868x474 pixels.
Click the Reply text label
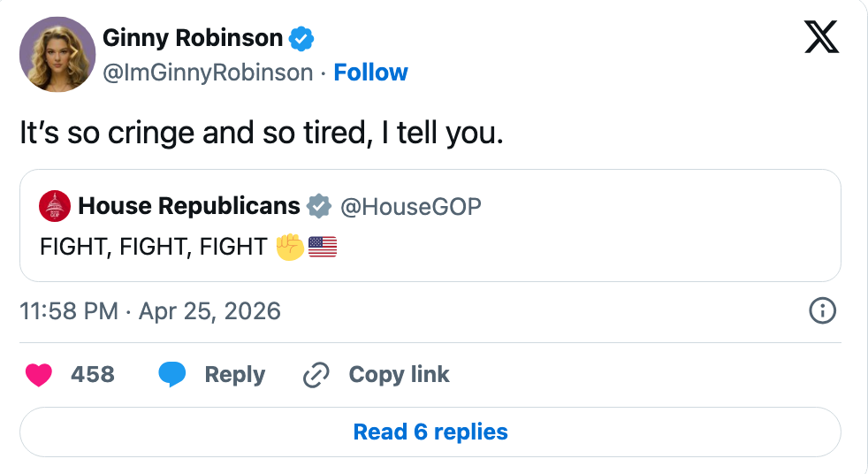coord(234,375)
